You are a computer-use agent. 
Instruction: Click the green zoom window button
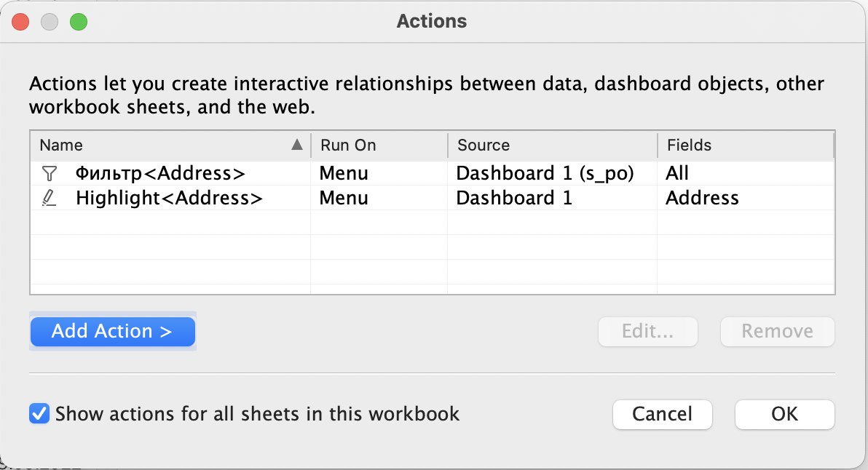pyautogui.click(x=79, y=22)
